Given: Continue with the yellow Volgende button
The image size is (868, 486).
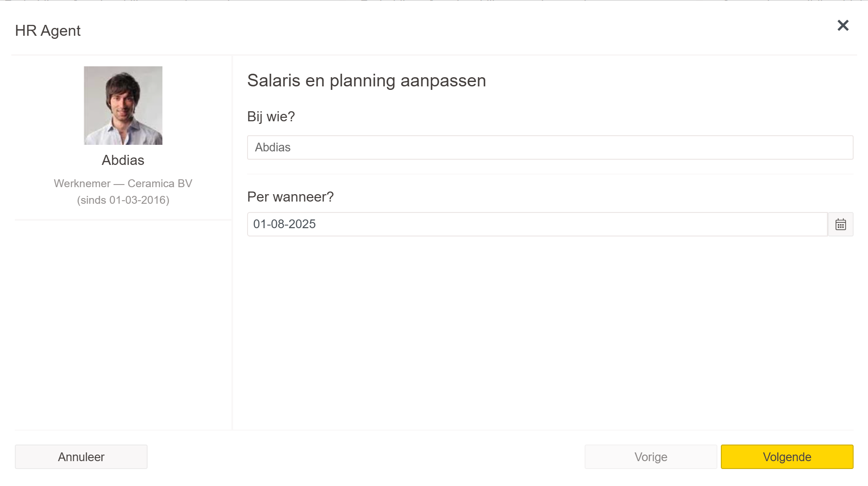Looking at the screenshot, I should [787, 457].
